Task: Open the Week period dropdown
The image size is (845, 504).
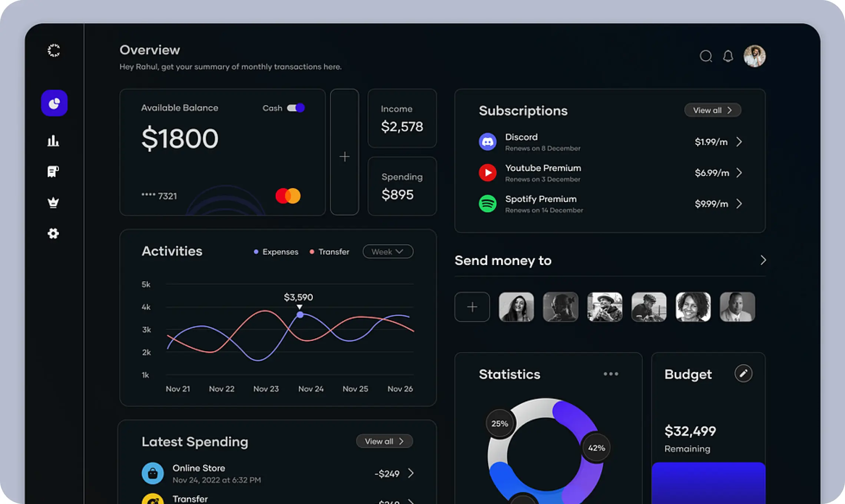Action: 388,252
